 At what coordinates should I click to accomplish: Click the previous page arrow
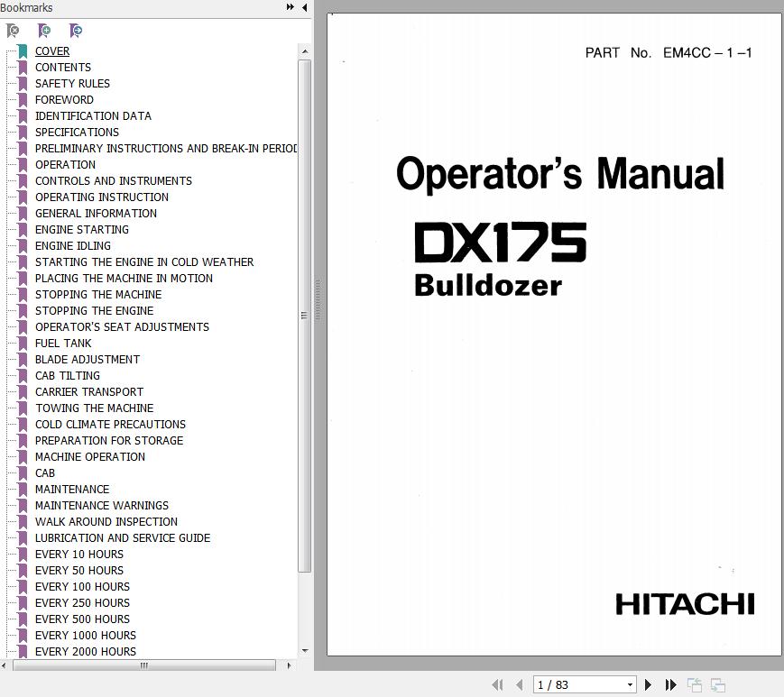(519, 685)
